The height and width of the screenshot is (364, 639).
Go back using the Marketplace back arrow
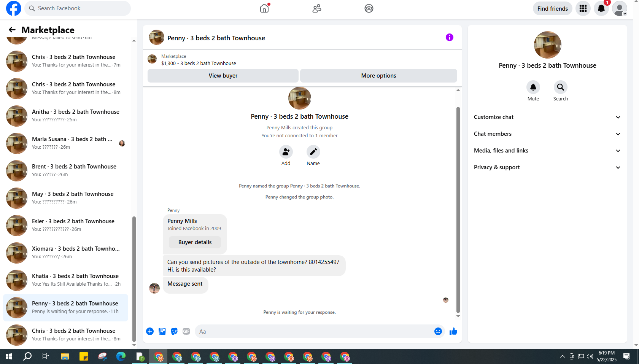[x=12, y=30]
